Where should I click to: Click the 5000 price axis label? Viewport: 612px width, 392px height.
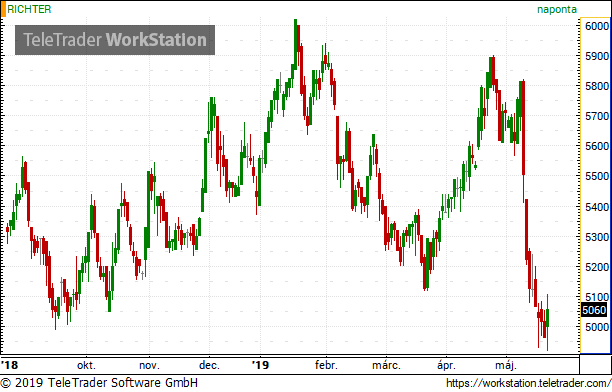597,327
